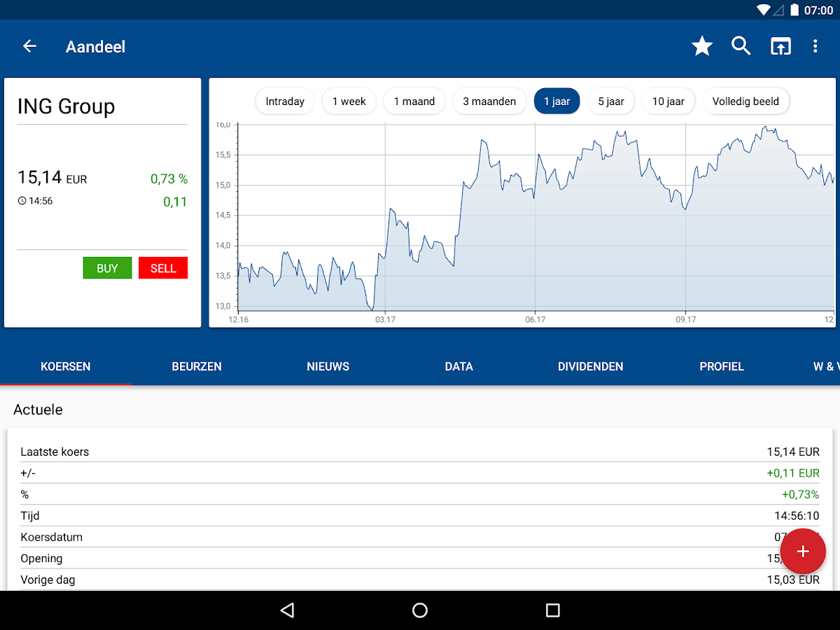Select the 10 jaar chart range
840x630 pixels.
(x=668, y=101)
